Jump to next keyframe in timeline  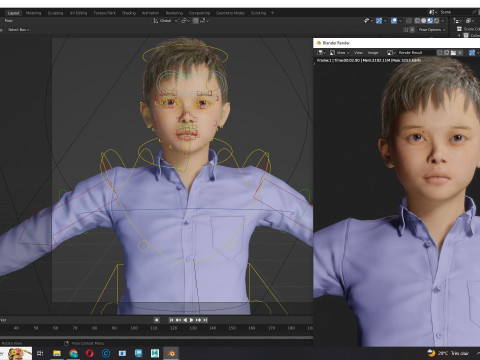198,320
